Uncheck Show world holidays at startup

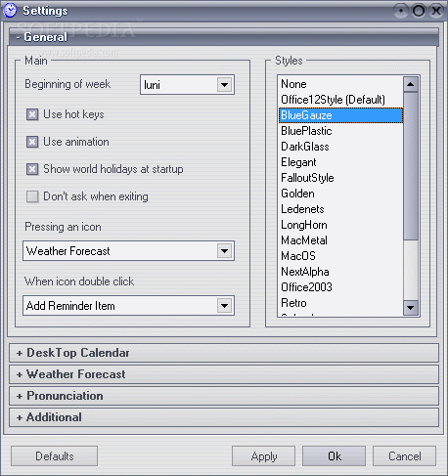pyautogui.click(x=32, y=169)
